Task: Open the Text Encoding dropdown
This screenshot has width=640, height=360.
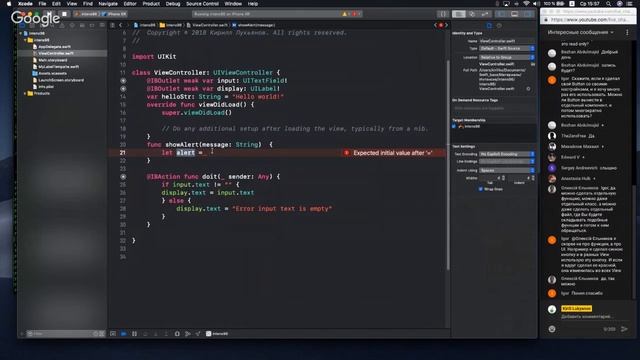Action: coord(507,154)
